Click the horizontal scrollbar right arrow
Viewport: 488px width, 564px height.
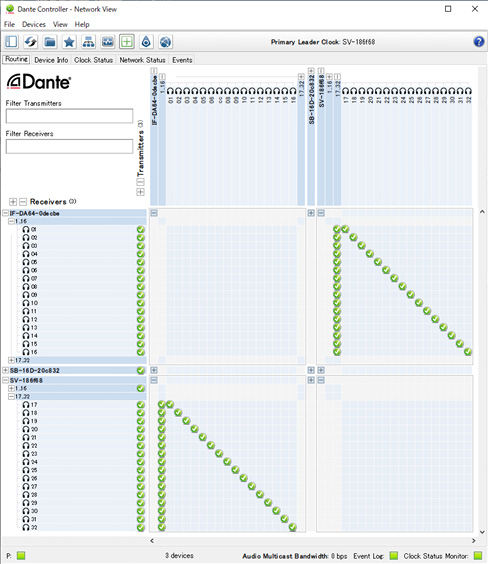(x=473, y=541)
